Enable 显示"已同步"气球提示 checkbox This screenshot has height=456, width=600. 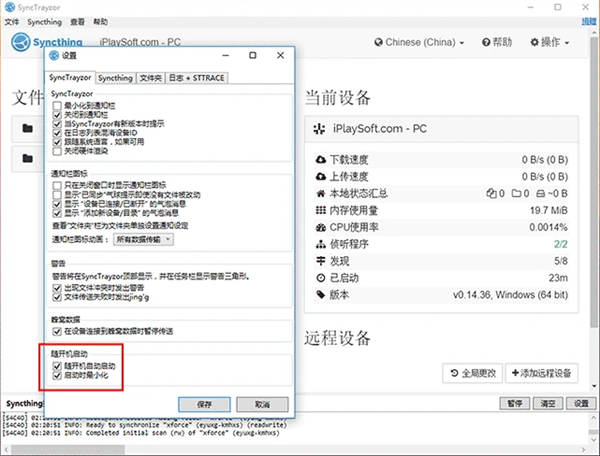pyautogui.click(x=57, y=195)
